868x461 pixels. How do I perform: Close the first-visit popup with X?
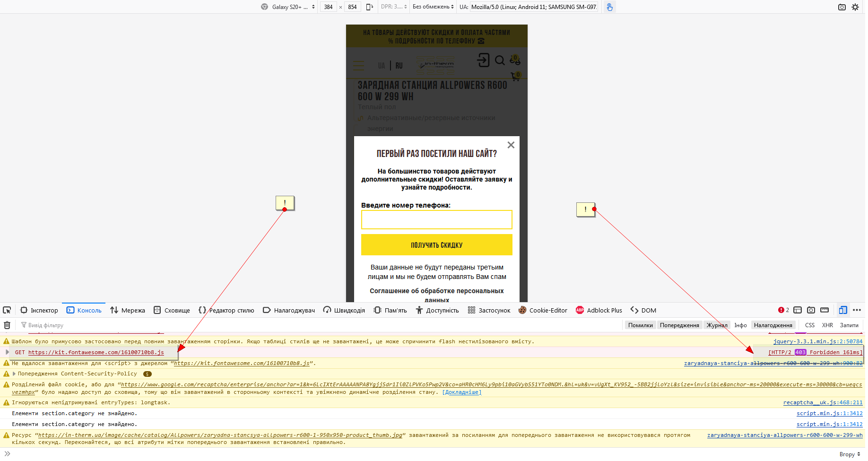click(511, 145)
